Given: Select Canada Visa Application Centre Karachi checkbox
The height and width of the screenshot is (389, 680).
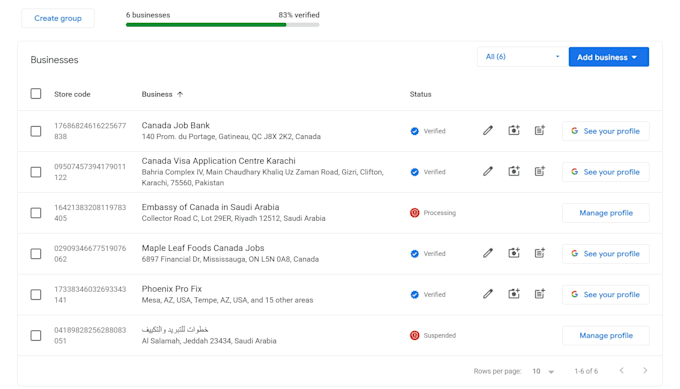Looking at the screenshot, I should [36, 172].
